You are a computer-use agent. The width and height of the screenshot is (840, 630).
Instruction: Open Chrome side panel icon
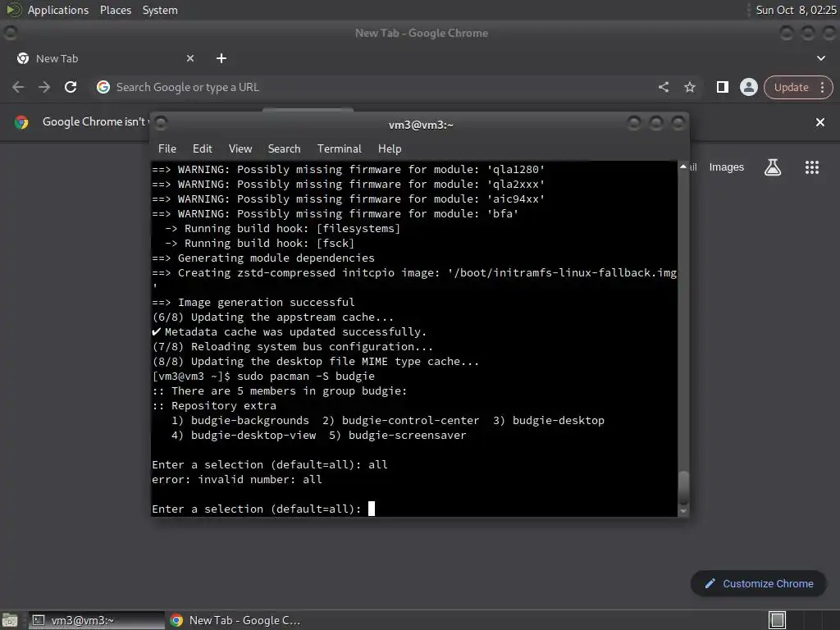point(722,87)
